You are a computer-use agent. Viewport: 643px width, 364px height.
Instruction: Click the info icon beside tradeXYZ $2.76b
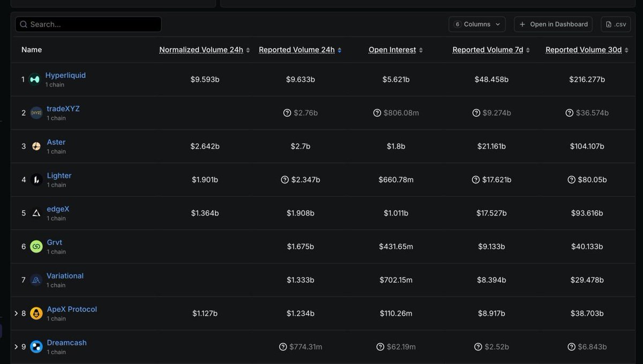click(287, 113)
